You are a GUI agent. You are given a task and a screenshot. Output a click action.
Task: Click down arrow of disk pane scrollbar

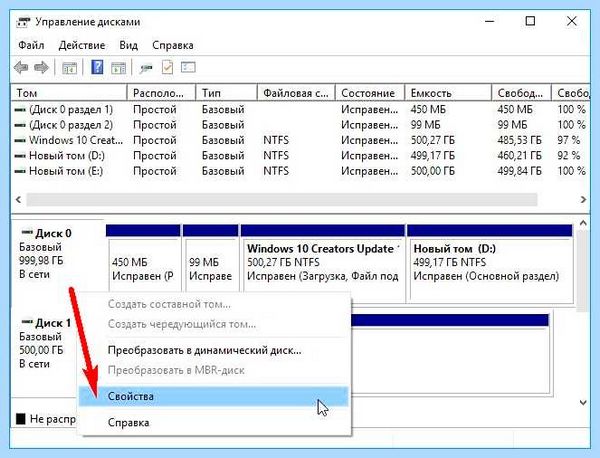[583, 402]
